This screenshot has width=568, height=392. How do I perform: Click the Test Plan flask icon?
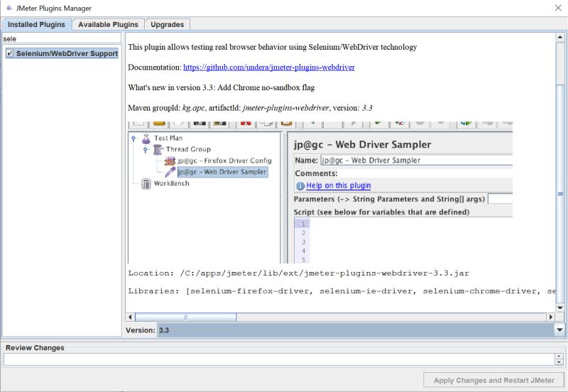(x=146, y=138)
